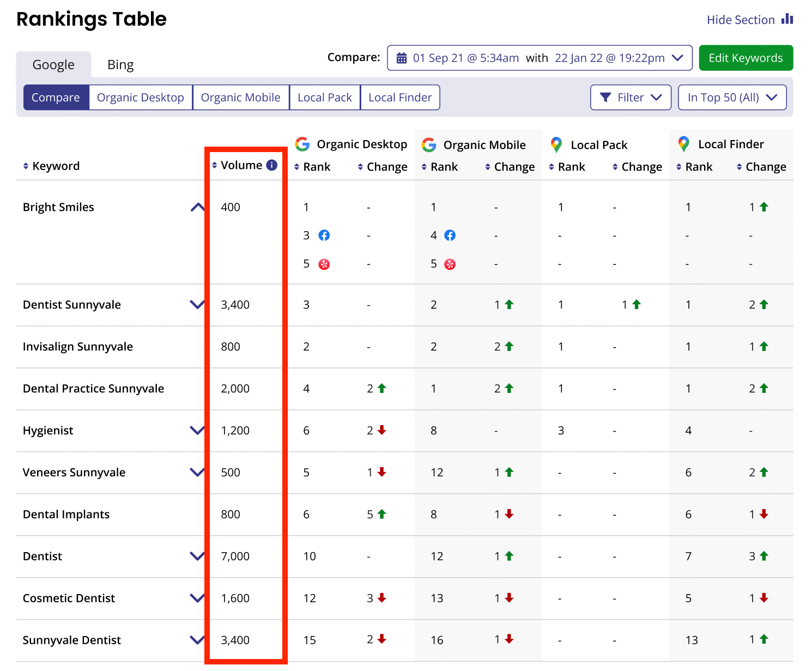This screenshot has width=812, height=671.
Task: Click the Local Pack map pin icon
Action: tap(556, 144)
